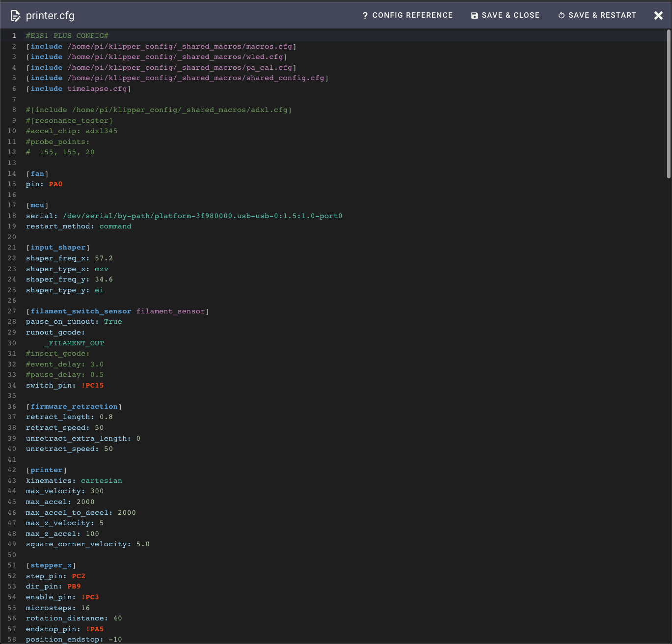The width and height of the screenshot is (672, 644).
Task: Click the circular restart arrow icon
Action: (x=561, y=15)
